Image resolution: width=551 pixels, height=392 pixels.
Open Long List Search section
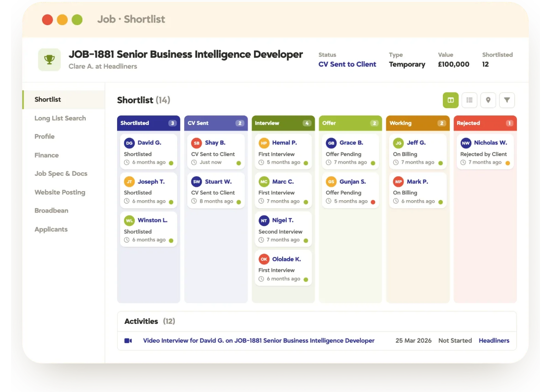(60, 118)
